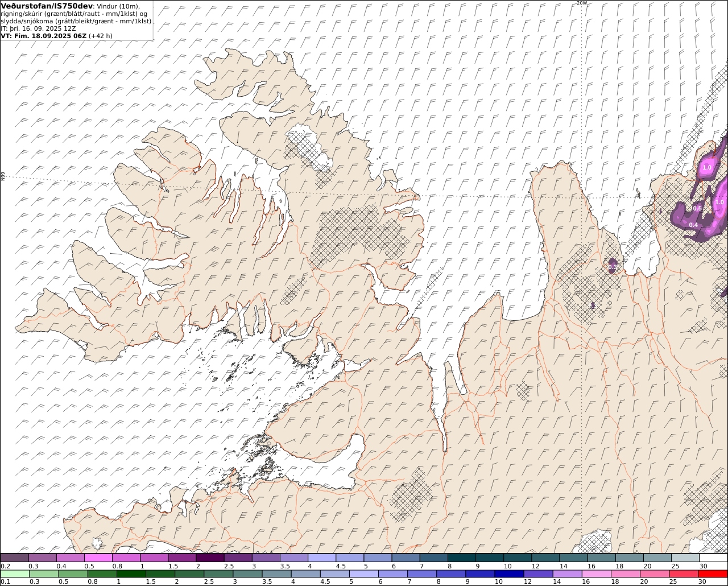Image resolution: width=728 pixels, height=586 pixels.
Task: Click lower legend pink swatch between 18 and 20
Action: click(624, 573)
